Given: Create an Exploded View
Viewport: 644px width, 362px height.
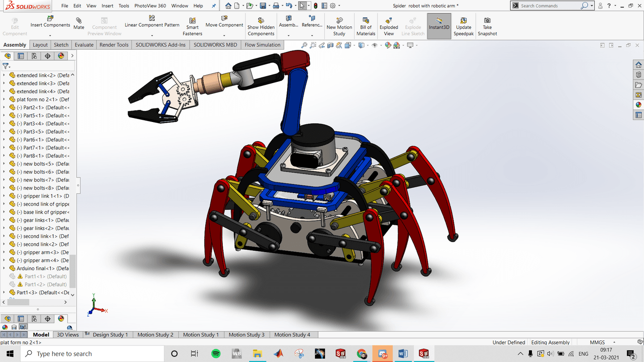Looking at the screenshot, I should (389, 27).
